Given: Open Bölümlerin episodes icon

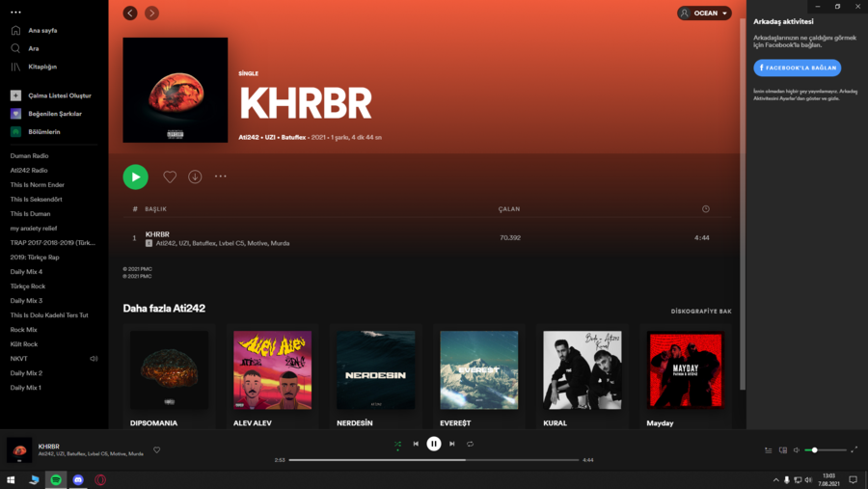Looking at the screenshot, I should click(15, 132).
